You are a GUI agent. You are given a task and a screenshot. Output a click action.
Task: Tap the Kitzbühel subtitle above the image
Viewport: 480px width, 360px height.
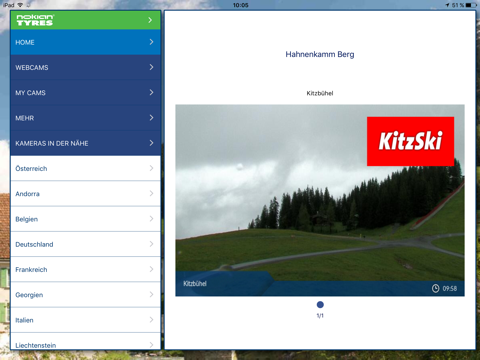320,93
